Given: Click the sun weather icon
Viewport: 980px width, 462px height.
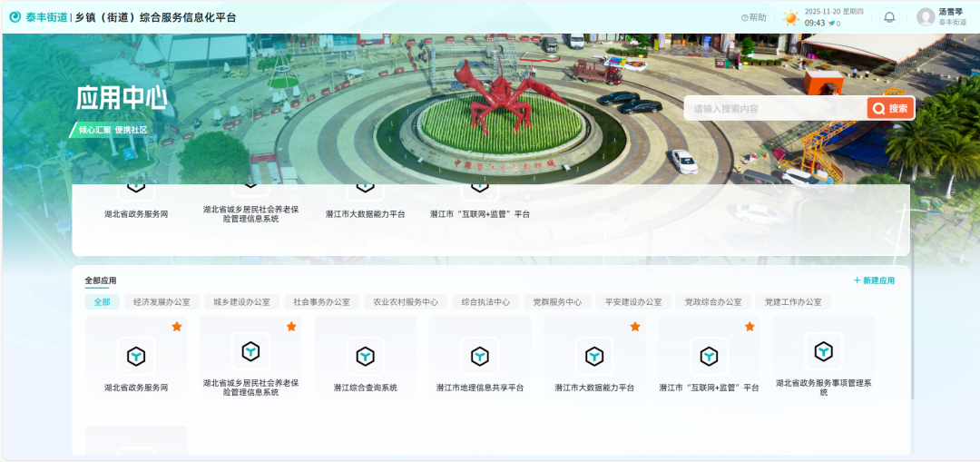Looking at the screenshot, I should (791, 17).
